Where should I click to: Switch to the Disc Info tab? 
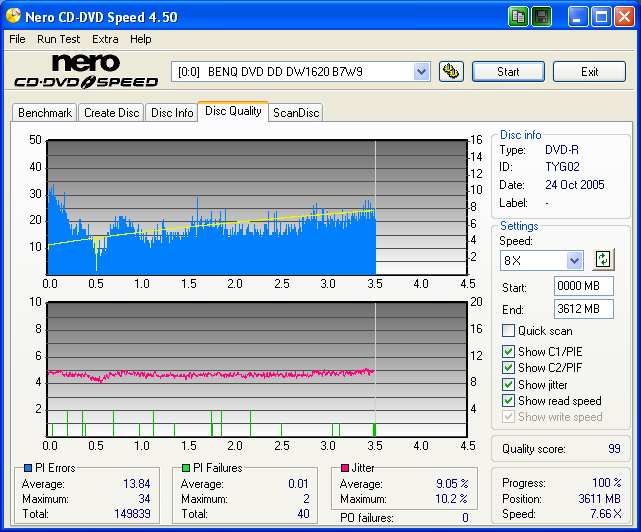click(x=172, y=112)
